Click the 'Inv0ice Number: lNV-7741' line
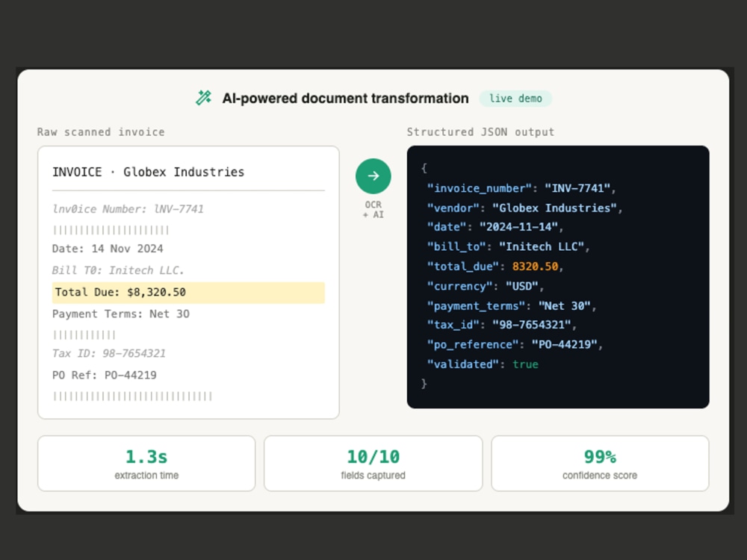Image resolution: width=747 pixels, height=560 pixels. click(128, 209)
